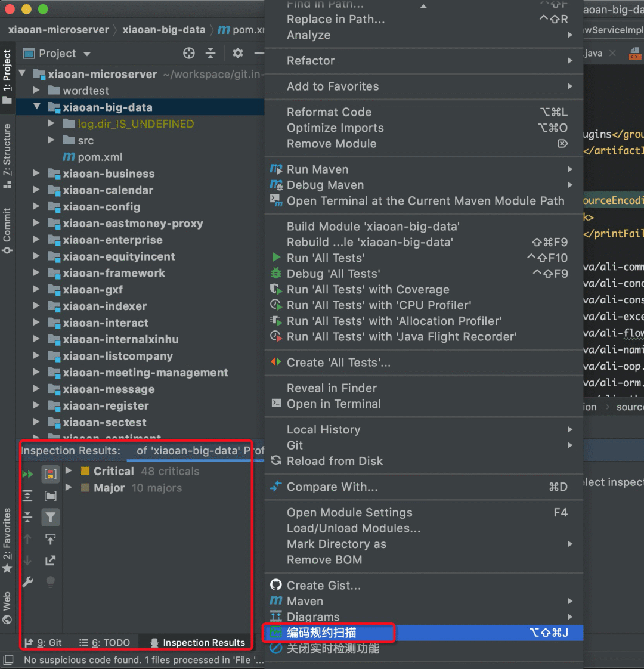Expand the xiaoan-framework module

(x=36, y=272)
